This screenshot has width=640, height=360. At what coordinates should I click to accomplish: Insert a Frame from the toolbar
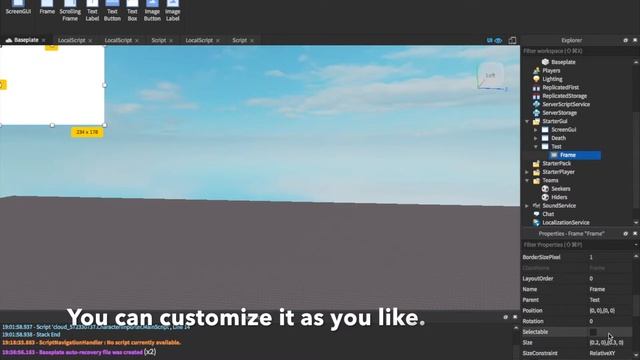(x=47, y=7)
